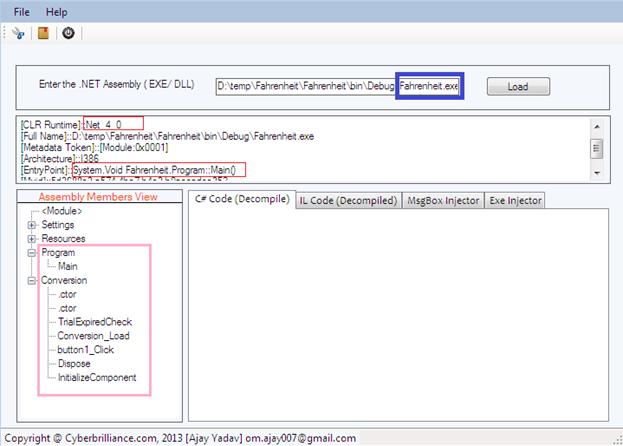Image resolution: width=623 pixels, height=446 pixels.
Task: Click the scissors toolbar icon
Action: click(18, 33)
